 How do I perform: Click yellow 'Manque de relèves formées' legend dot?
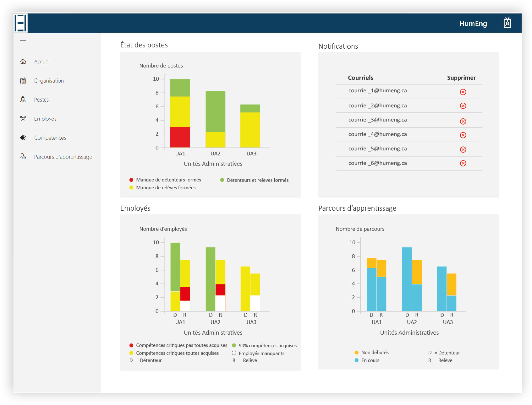[x=131, y=187]
